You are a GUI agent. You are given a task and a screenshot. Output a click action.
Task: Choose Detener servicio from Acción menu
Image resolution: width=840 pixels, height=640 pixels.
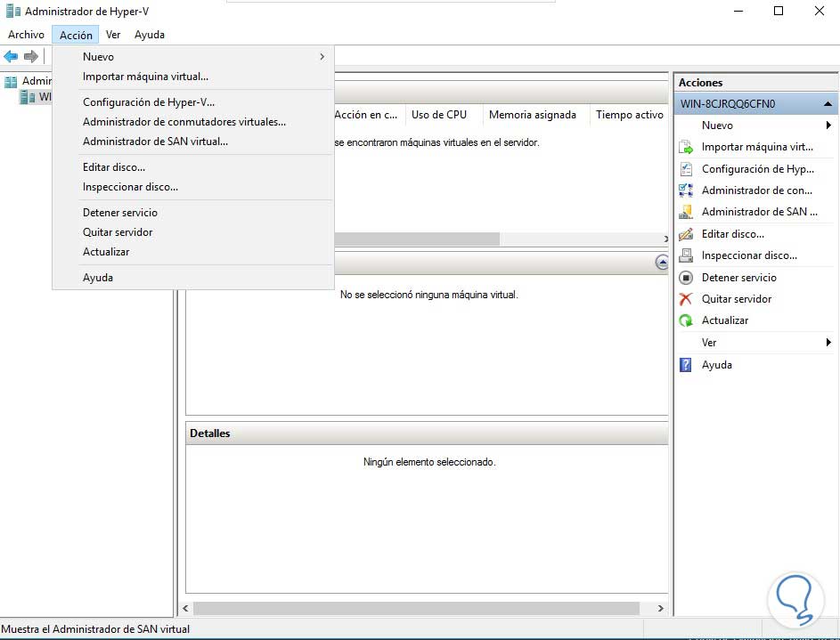click(193, 213)
